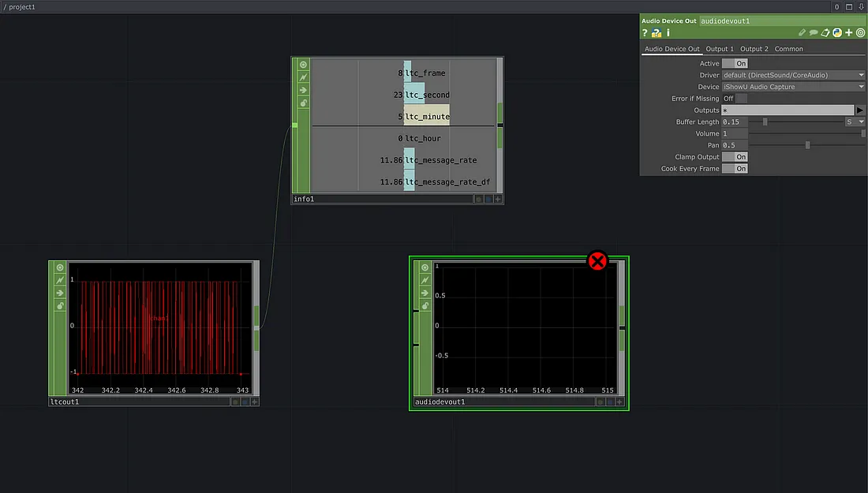Turn off the Clamp Output toggle
This screenshot has width=868, height=493.
tap(735, 157)
